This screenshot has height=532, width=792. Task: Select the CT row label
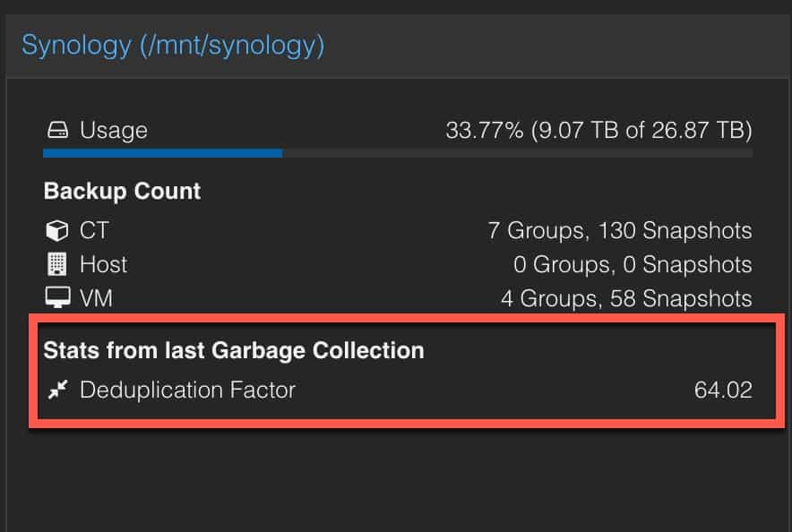pyautogui.click(x=94, y=231)
